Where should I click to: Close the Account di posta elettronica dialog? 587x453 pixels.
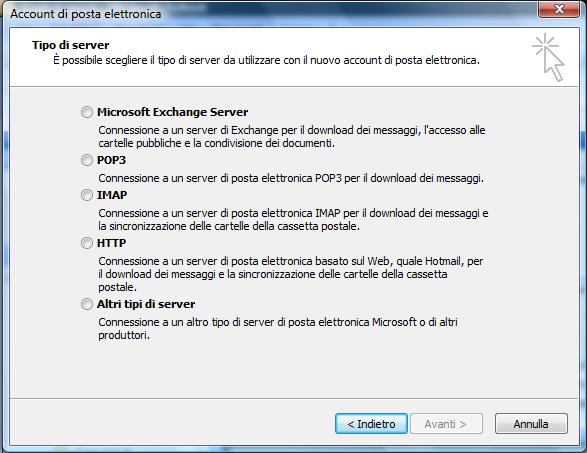point(559,9)
